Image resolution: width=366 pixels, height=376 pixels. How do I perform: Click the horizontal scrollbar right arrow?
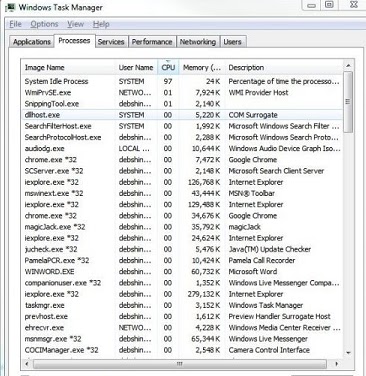(337, 364)
